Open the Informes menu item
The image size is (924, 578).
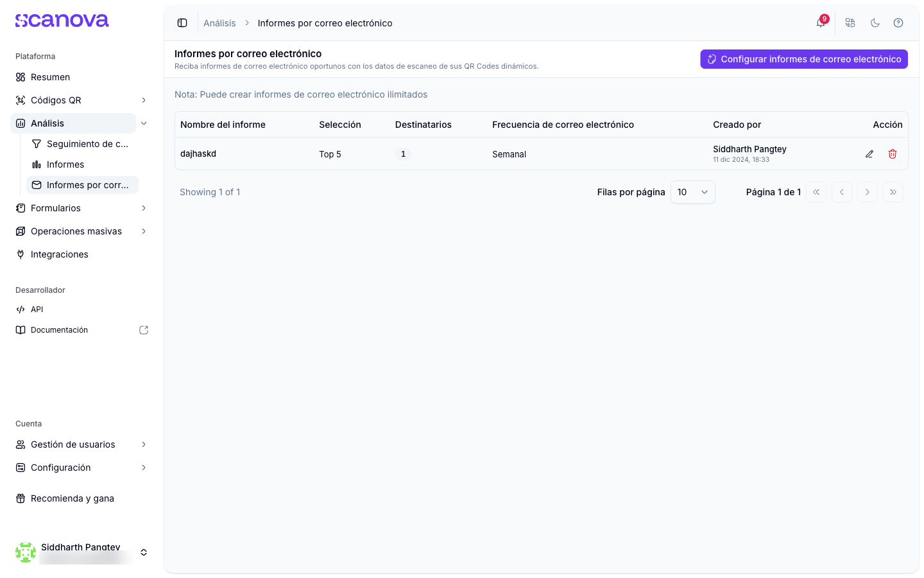coord(82,164)
